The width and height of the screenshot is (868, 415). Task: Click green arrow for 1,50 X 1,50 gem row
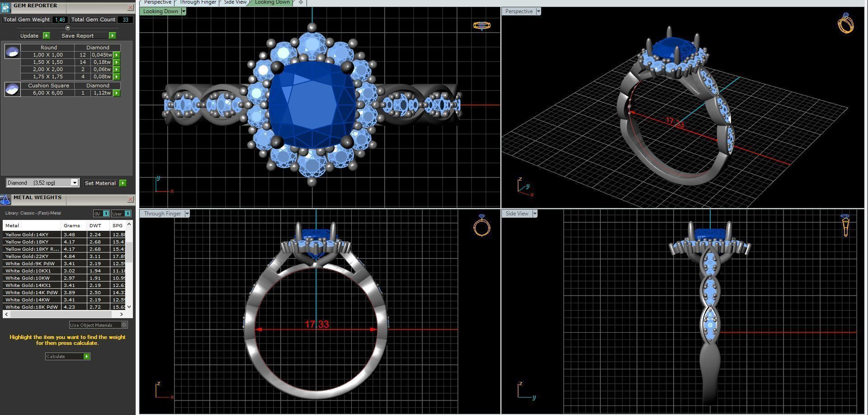[117, 62]
